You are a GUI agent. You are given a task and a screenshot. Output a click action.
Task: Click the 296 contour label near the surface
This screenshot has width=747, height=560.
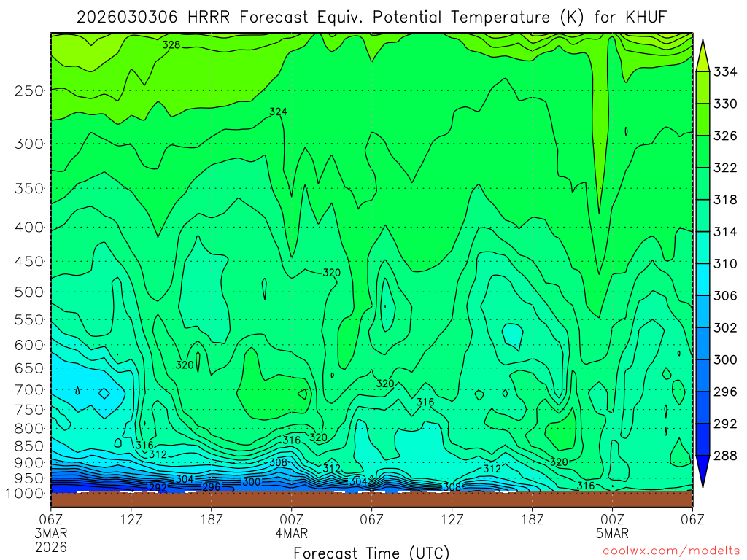click(212, 486)
